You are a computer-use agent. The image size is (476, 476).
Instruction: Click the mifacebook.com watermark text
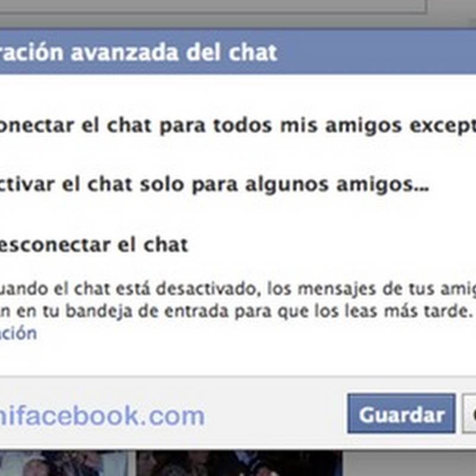pos(102,416)
